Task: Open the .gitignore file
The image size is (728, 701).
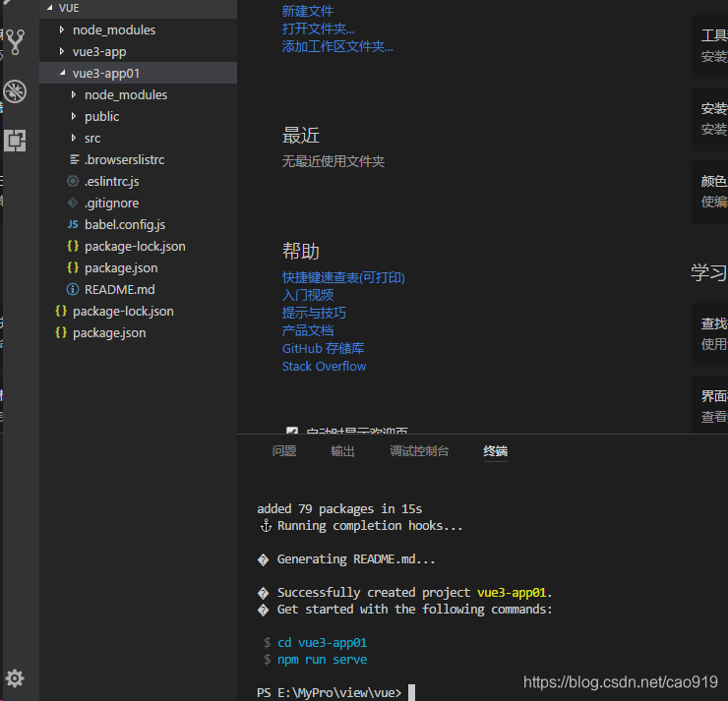Action: click(138, 203)
